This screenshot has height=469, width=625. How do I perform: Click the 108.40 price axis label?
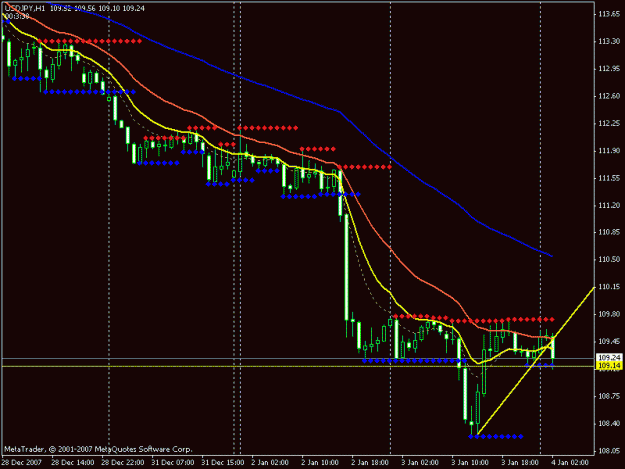(x=609, y=423)
